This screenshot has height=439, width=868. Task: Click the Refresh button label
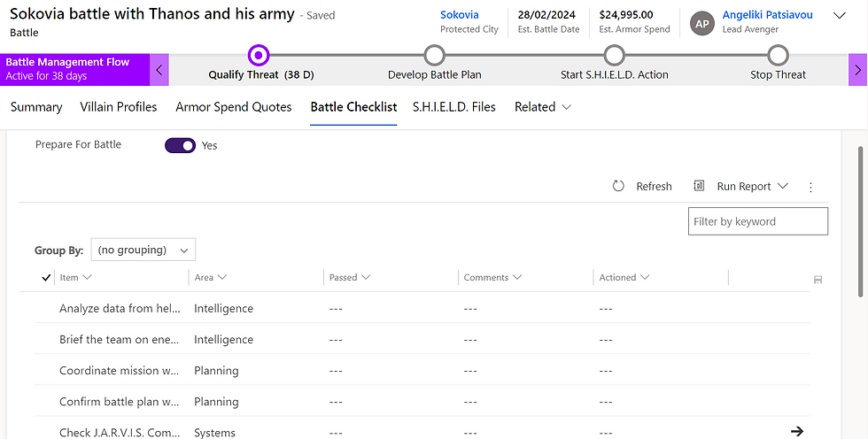654,187
